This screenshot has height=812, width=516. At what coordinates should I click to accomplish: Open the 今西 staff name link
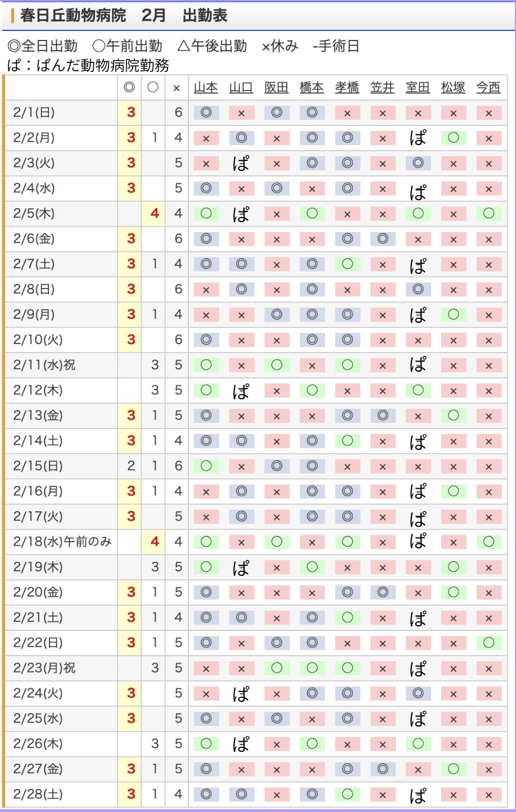click(x=488, y=88)
